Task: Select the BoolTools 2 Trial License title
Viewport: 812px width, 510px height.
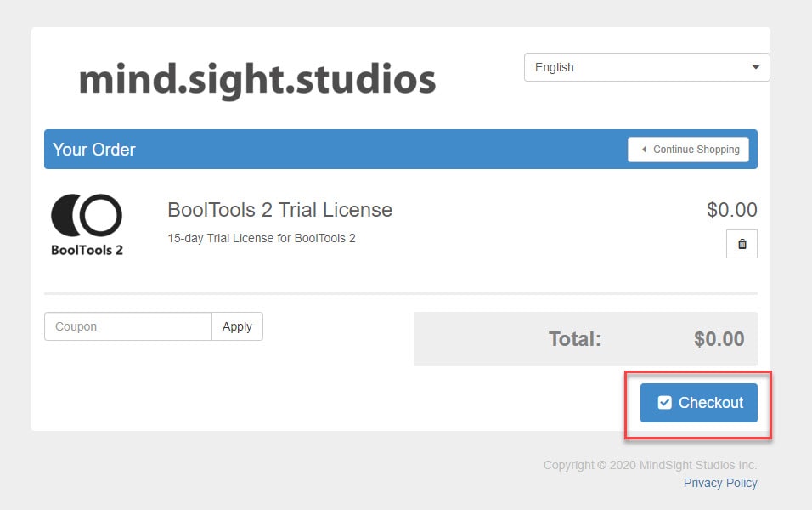Action: click(280, 210)
